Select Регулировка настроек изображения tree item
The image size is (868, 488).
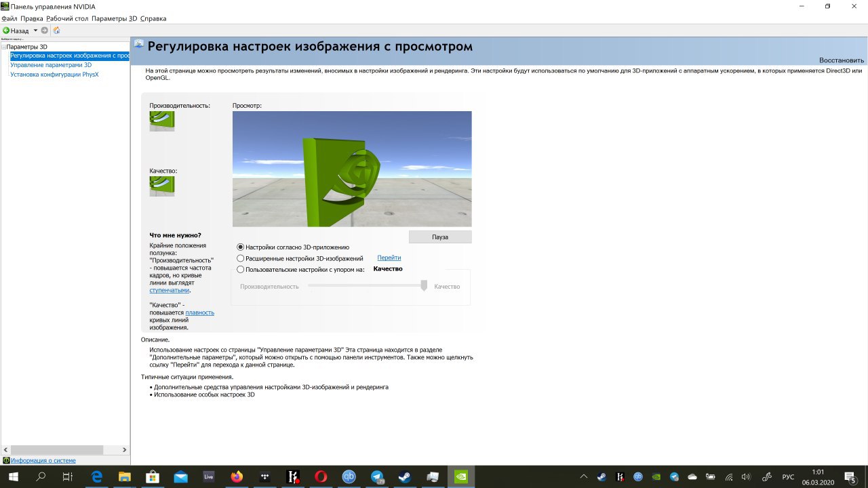(x=70, y=56)
